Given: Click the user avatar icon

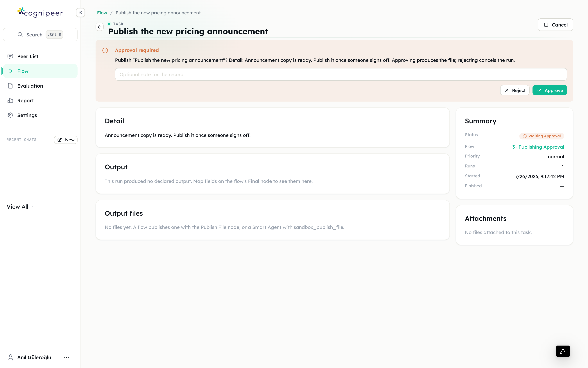Looking at the screenshot, I should coord(10,357).
